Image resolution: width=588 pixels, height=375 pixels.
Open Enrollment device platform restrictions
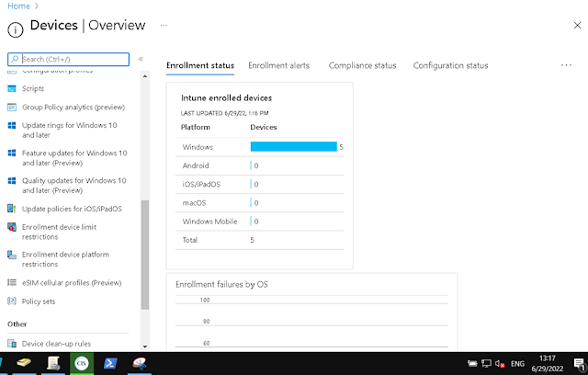pos(65,259)
